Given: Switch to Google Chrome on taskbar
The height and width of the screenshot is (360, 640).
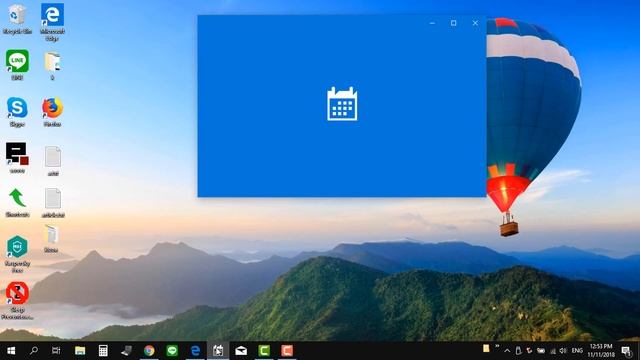Looking at the screenshot, I should 149,351.
